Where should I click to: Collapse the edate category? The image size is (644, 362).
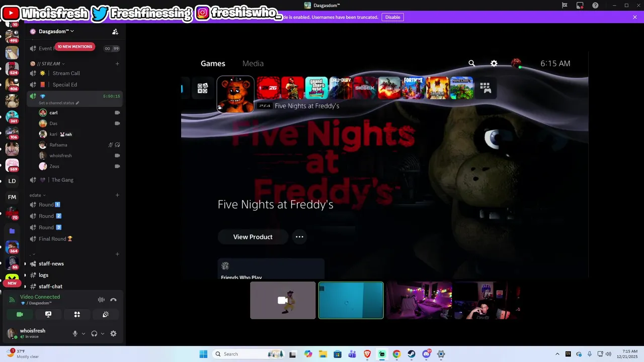pos(37,195)
